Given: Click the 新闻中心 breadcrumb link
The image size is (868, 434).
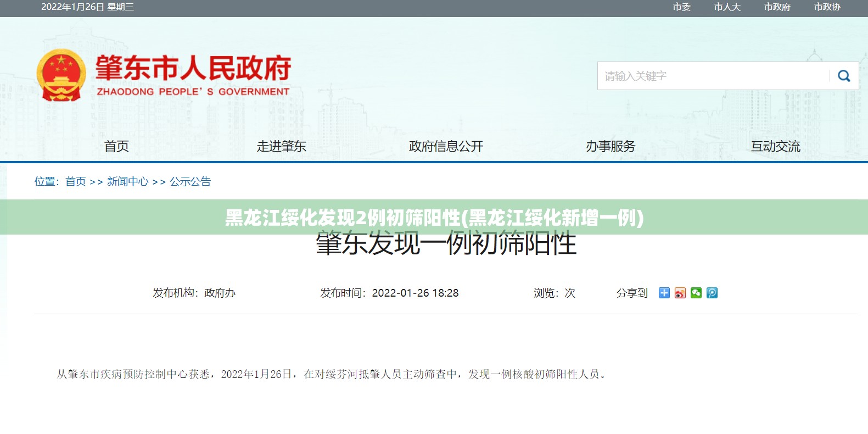Looking at the screenshot, I should (x=127, y=181).
